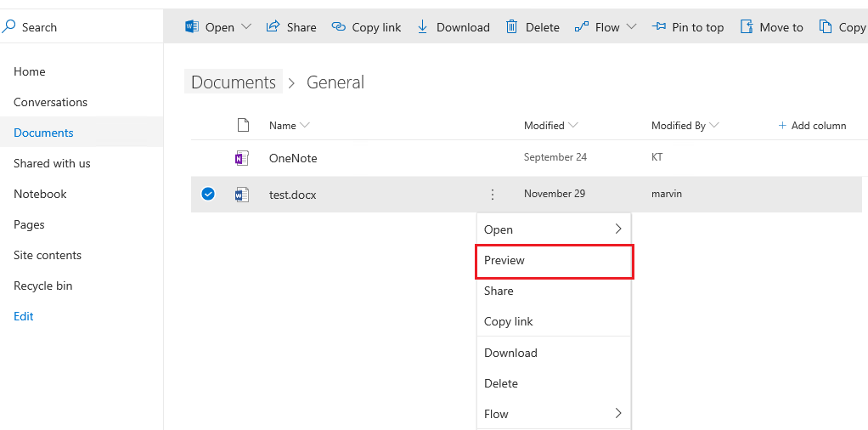Click the Pin to top button label

pyautogui.click(x=698, y=27)
